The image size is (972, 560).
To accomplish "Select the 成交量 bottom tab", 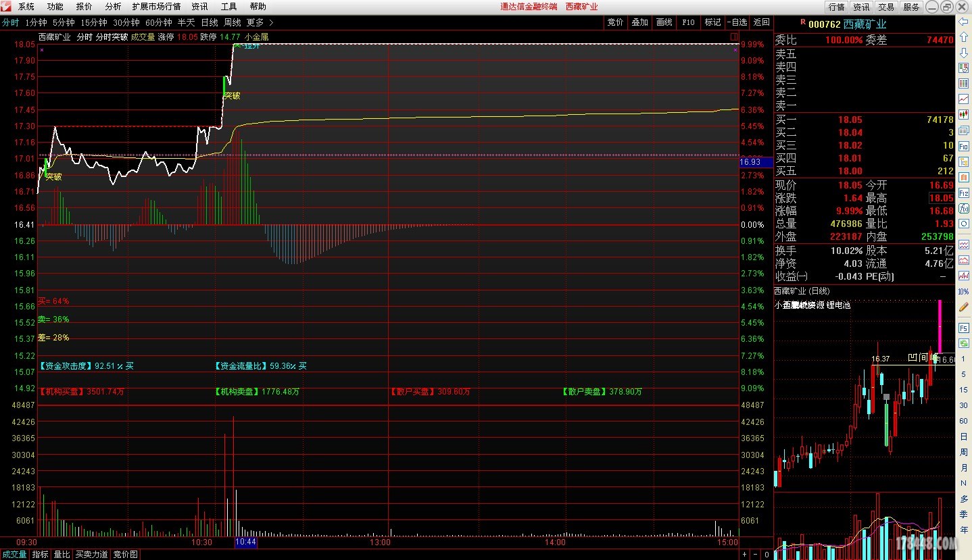I will pos(14,555).
